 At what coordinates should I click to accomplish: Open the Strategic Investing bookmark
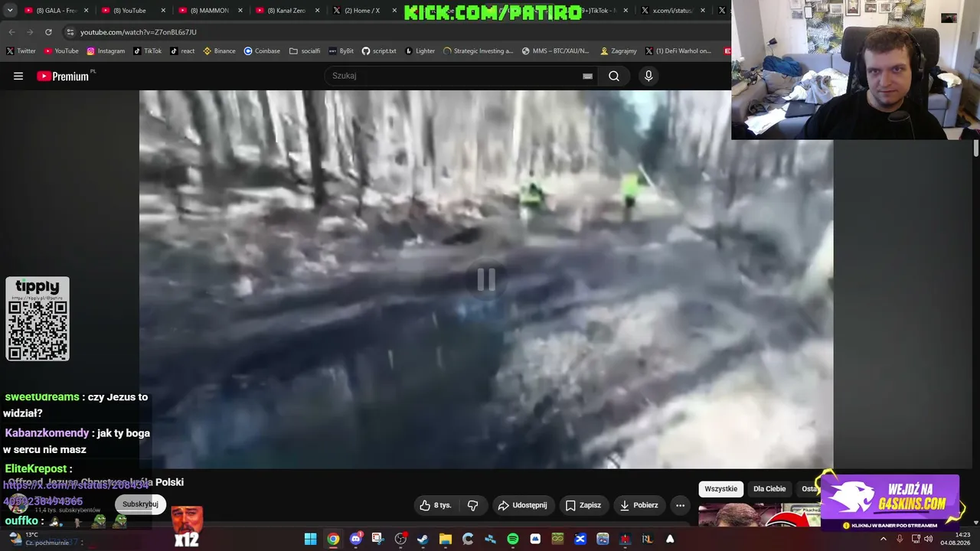(x=479, y=51)
